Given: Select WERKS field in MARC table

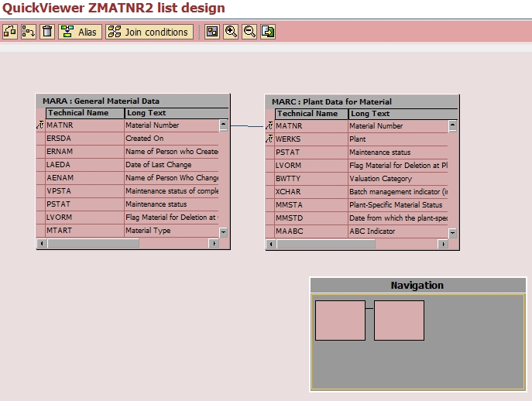Looking at the screenshot, I should (x=311, y=139).
